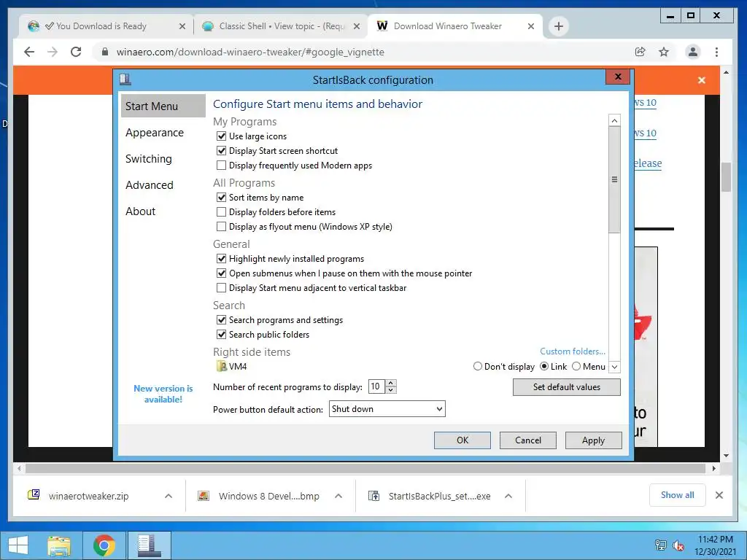Click settings list scroll-up arrow

(x=614, y=120)
